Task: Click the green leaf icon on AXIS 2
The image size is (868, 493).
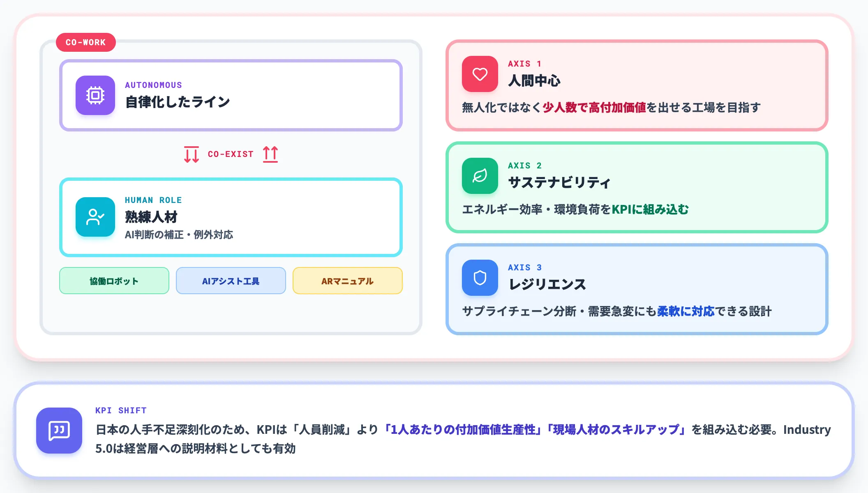Action: (x=480, y=176)
